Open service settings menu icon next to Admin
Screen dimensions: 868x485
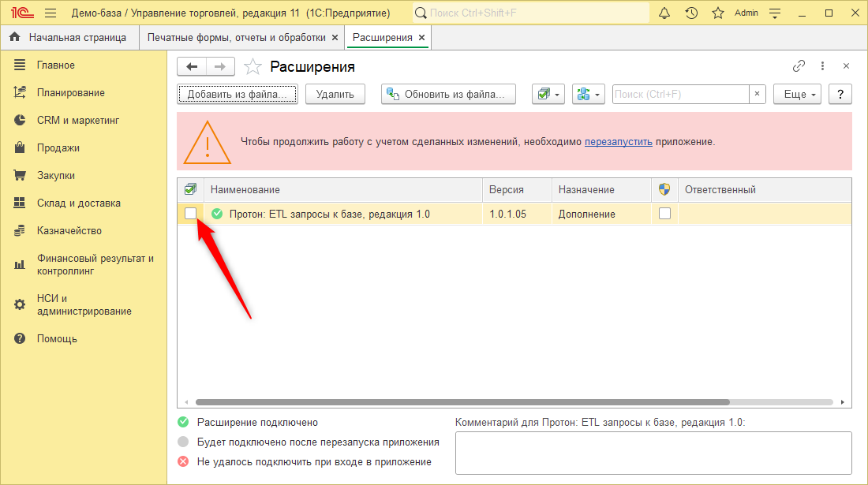point(775,13)
